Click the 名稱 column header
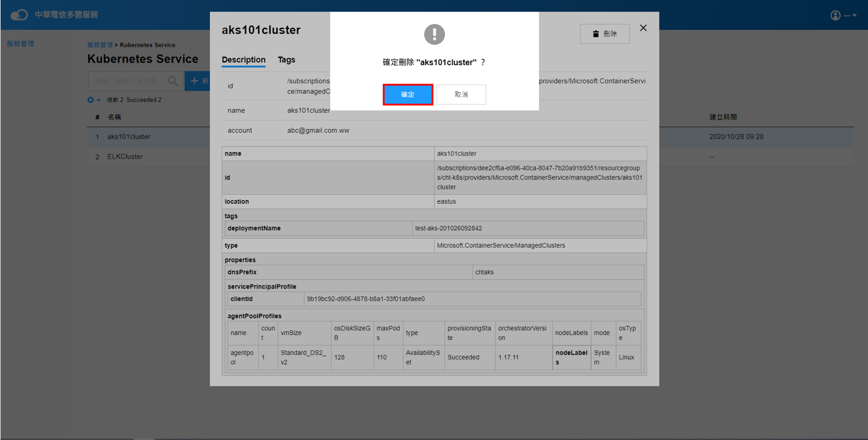The image size is (868, 440). [114, 117]
